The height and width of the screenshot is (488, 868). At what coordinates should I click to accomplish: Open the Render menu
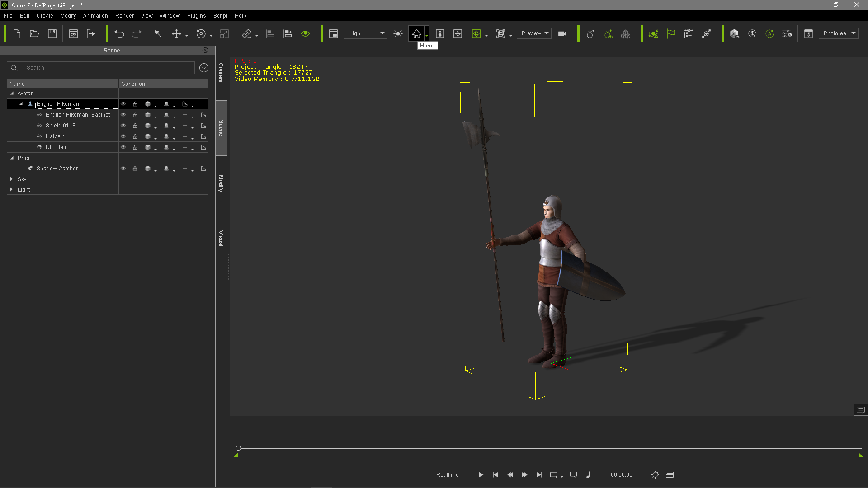[x=124, y=16]
